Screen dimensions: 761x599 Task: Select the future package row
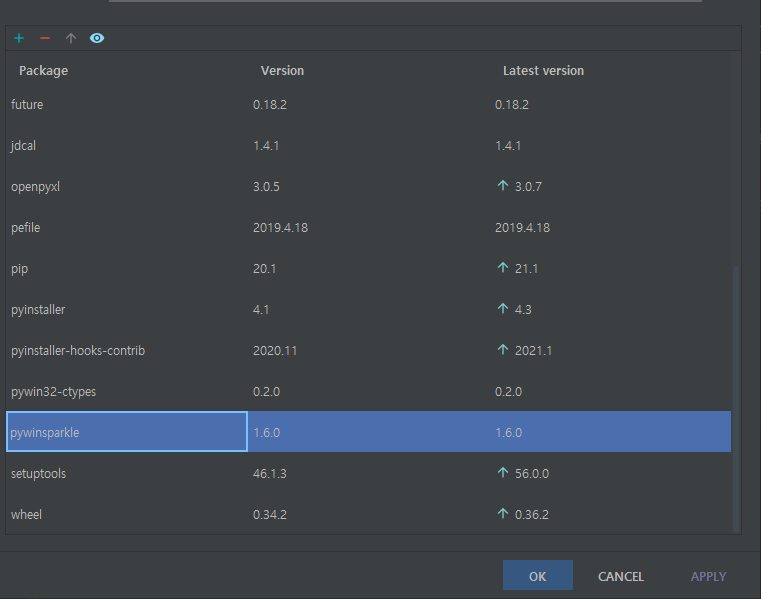(27, 104)
